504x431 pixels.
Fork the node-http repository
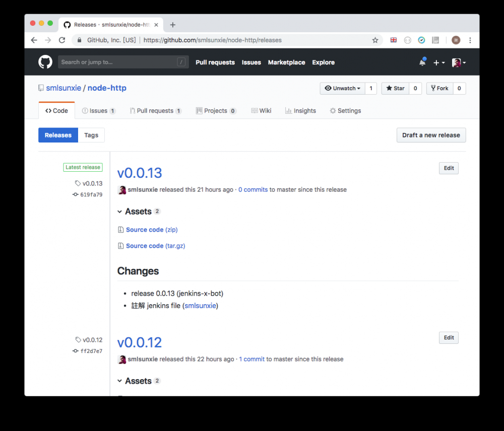coord(439,88)
